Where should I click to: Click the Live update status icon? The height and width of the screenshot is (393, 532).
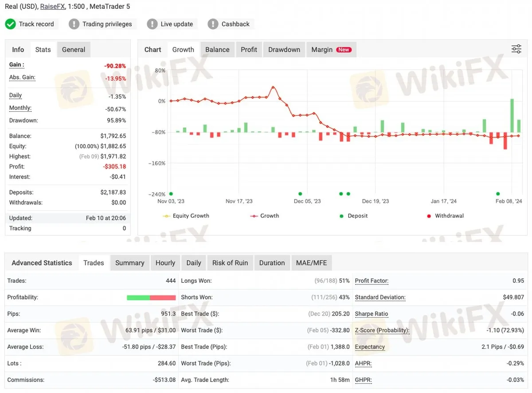[152, 24]
